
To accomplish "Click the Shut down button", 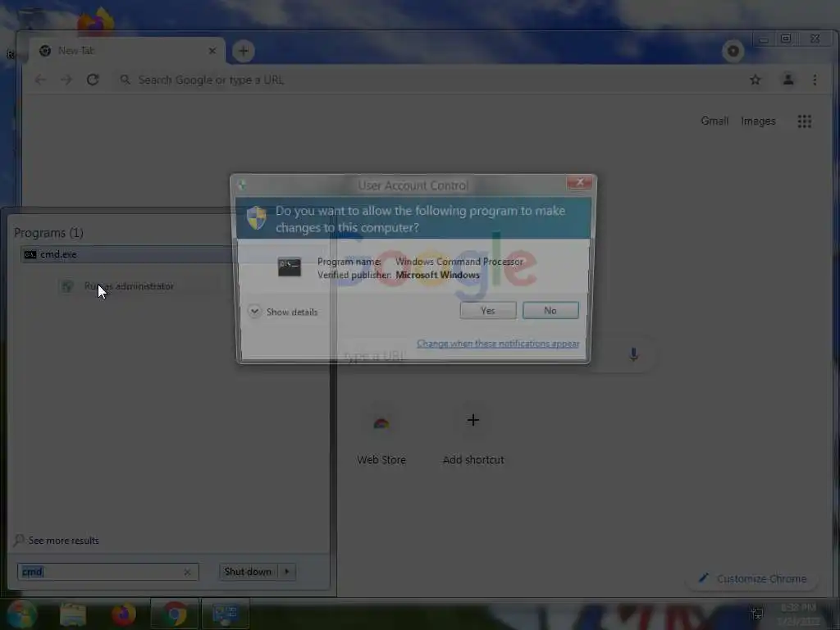I will click(x=248, y=572).
